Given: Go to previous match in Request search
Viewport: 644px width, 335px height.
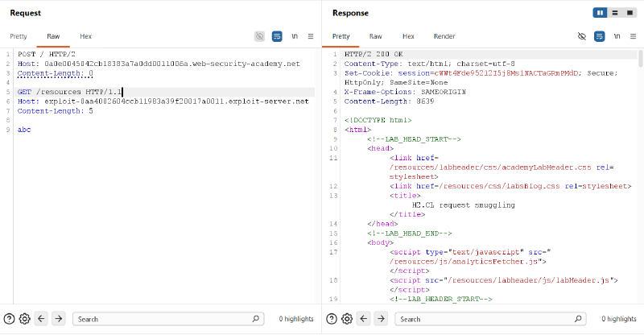Looking at the screenshot, I should point(41,319).
